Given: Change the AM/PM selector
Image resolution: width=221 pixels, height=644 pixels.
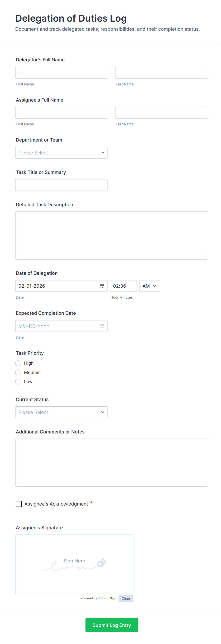Looking at the screenshot, I should pyautogui.click(x=149, y=286).
